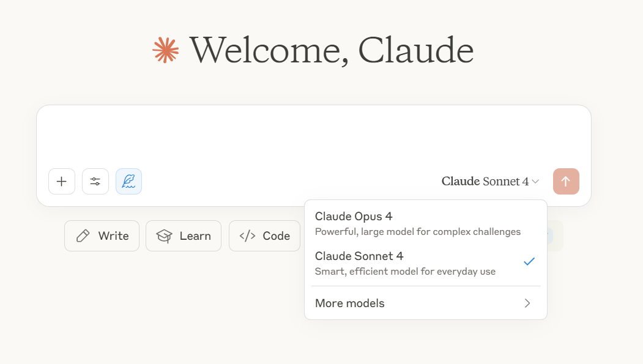This screenshot has width=643, height=364.
Task: Select Claude Sonnet 4 in model list
Action: coord(426,264)
